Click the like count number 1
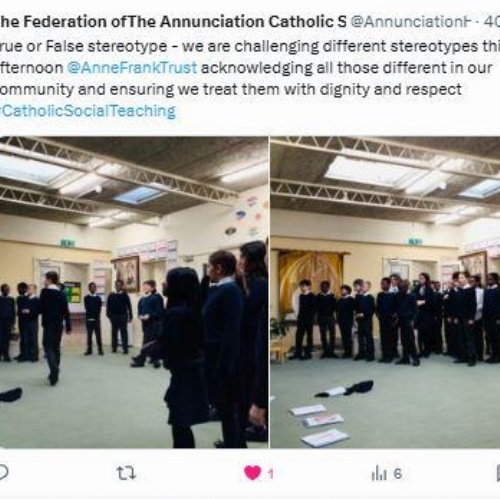Screen dimensions: 500x499 click(271, 474)
